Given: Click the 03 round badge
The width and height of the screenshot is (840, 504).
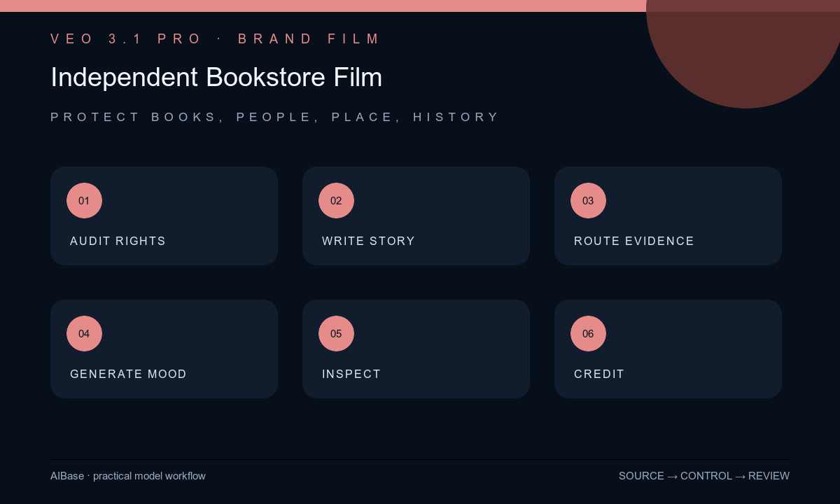Looking at the screenshot, I should [588, 200].
